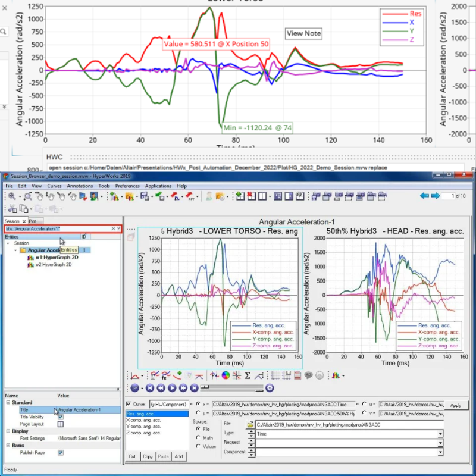Click the next page blue arrow

[436, 196]
